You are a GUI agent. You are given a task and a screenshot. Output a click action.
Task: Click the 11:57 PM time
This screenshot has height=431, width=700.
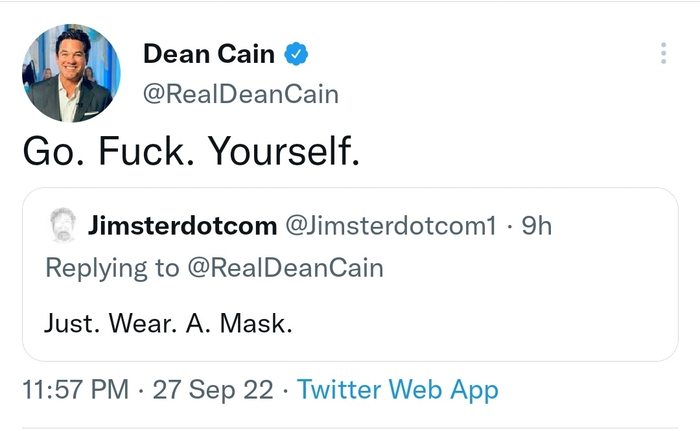73,389
